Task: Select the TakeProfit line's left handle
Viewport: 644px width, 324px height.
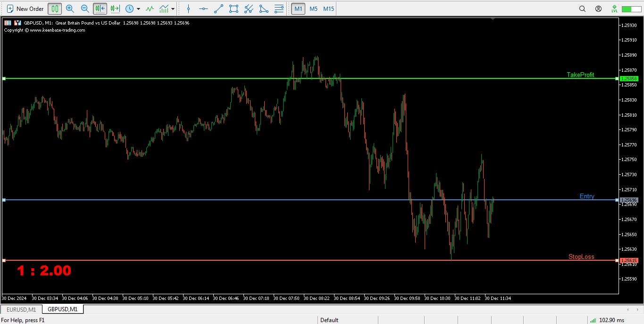Action: click(x=4, y=78)
